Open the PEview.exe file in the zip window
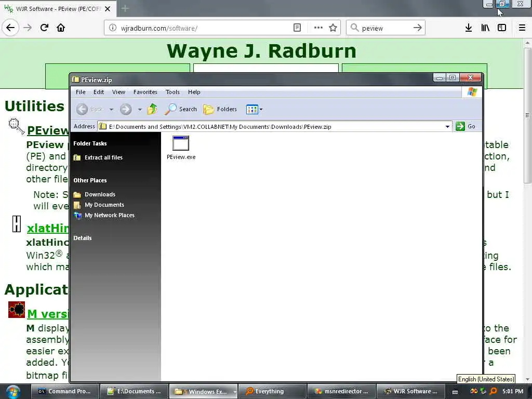The image size is (532, 399). click(x=181, y=148)
